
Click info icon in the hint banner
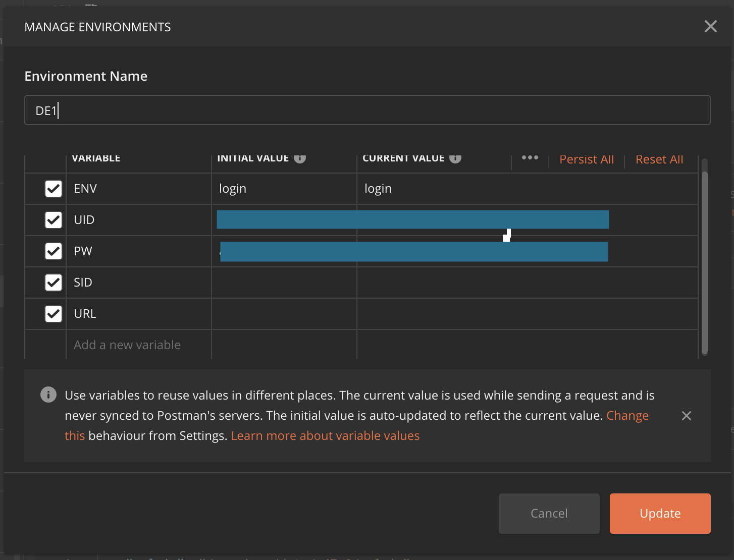pyautogui.click(x=48, y=395)
